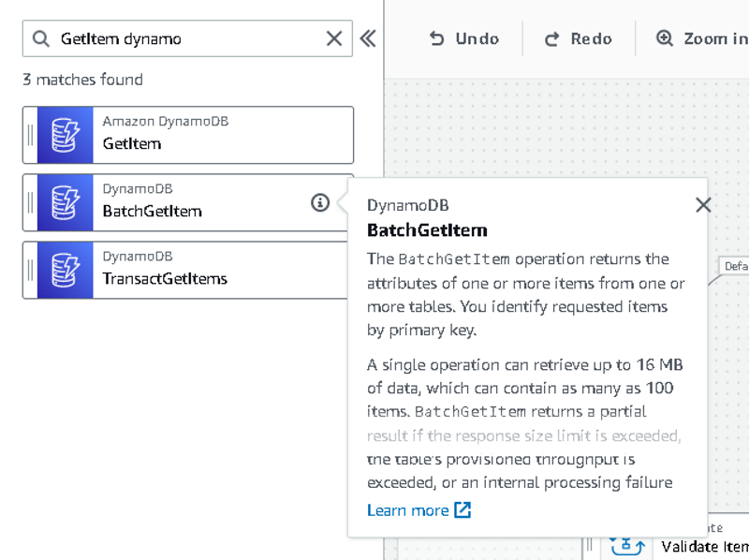Select the GetItem search result label
The width and height of the screenshot is (749, 560).
(x=132, y=144)
